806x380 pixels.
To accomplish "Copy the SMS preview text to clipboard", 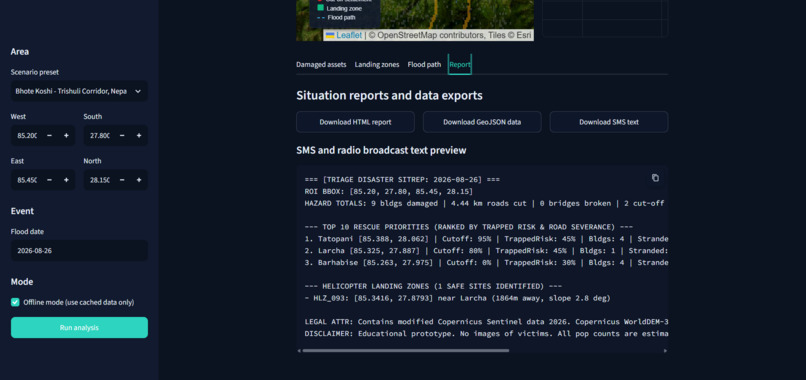I will pyautogui.click(x=655, y=178).
